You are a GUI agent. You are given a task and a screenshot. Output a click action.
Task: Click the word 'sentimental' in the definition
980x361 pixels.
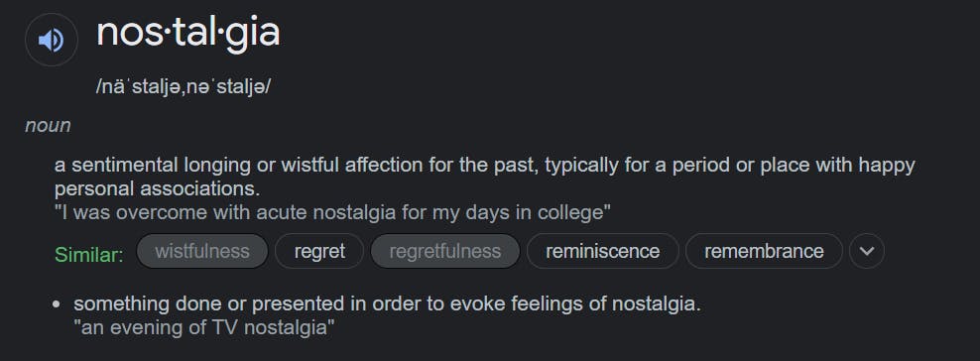[x=124, y=165]
